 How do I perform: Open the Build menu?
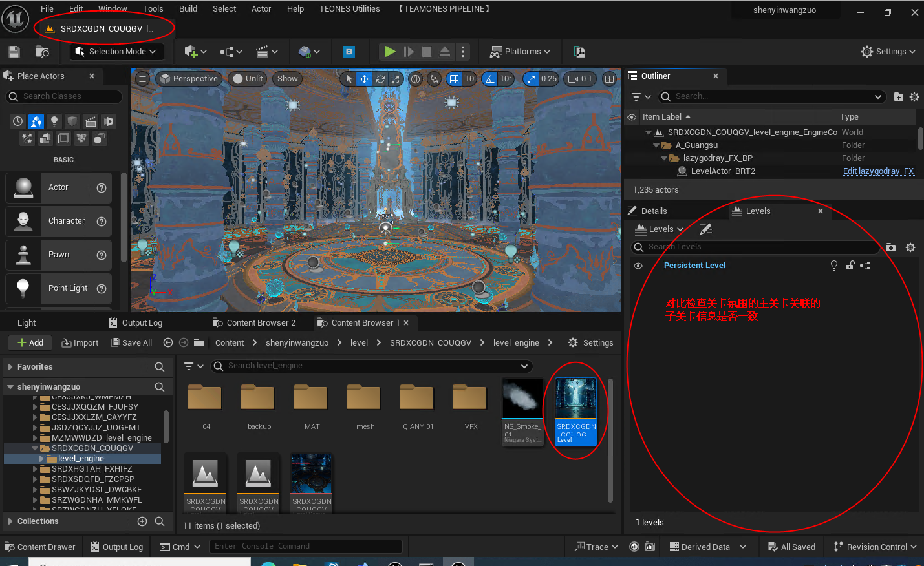coord(188,9)
